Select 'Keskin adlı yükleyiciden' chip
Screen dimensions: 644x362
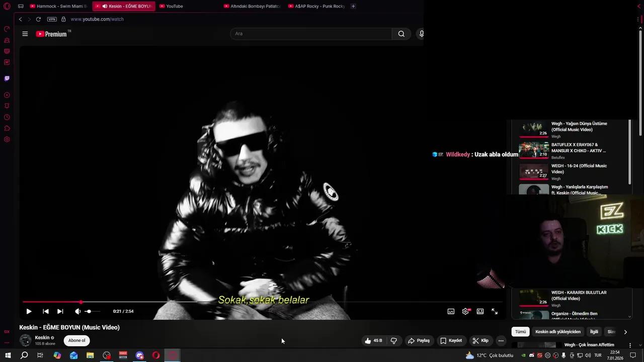(x=558, y=332)
